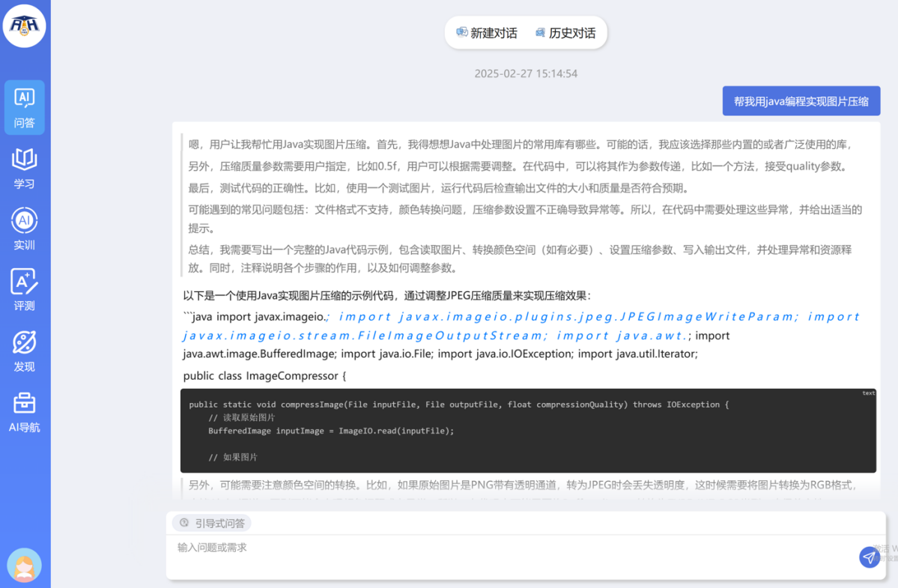Open the 学习 book icon section
Screen dimensions: 898x588
coord(25,169)
